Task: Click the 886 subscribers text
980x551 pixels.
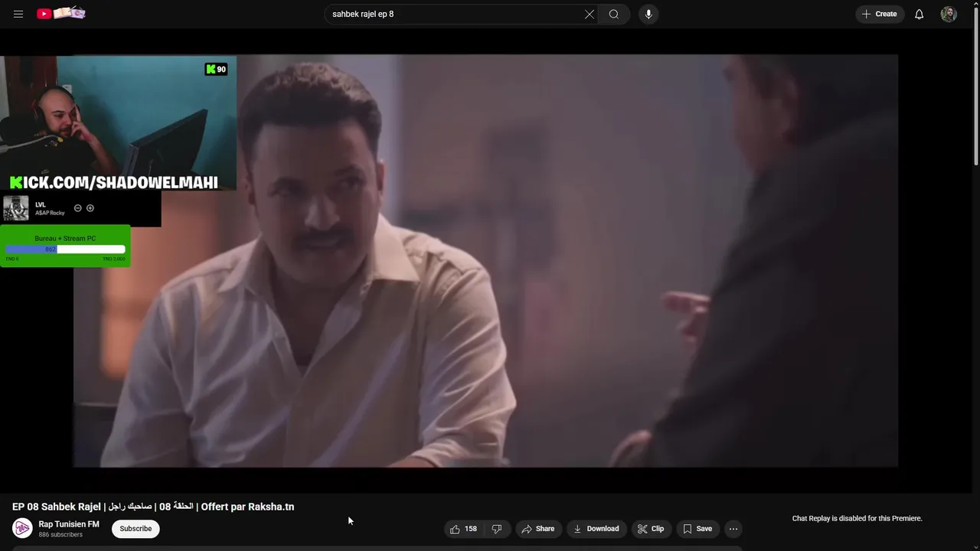Action: click(x=60, y=535)
